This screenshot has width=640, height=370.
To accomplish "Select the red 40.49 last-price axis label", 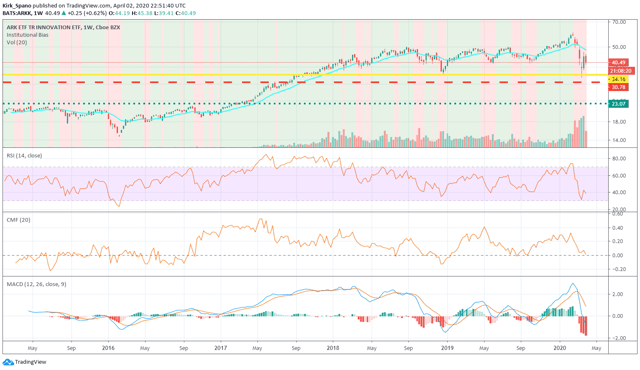I will 619,63.
